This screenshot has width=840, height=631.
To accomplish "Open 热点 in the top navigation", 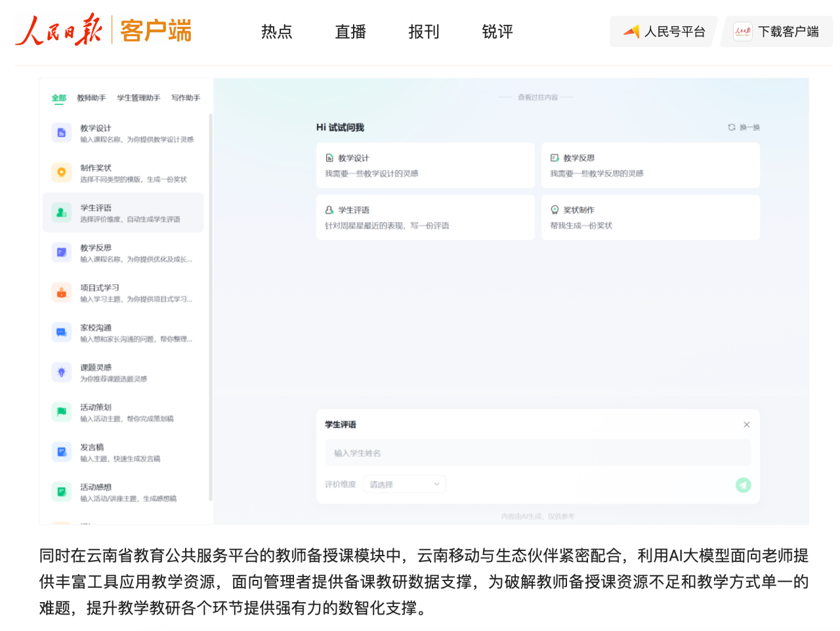I will point(276,31).
